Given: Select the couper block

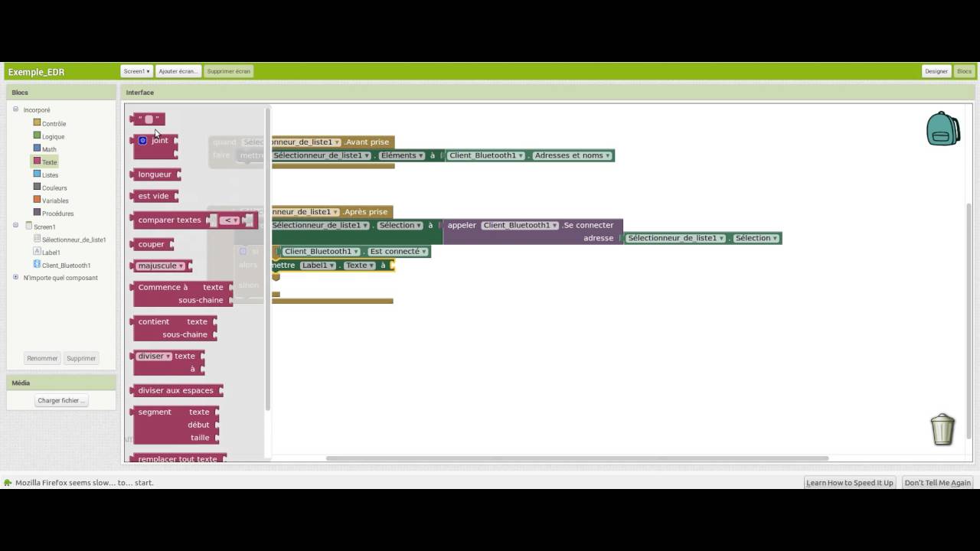Looking at the screenshot, I should 152,244.
